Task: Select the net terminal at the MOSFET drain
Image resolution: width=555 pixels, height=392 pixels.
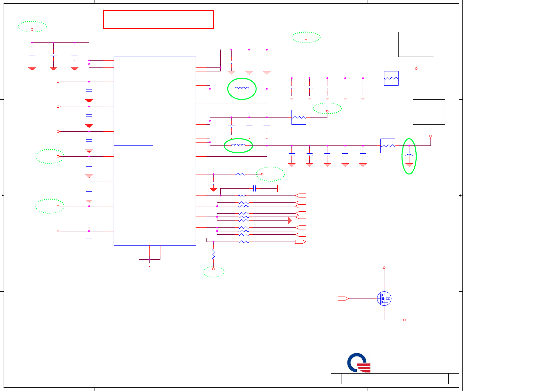Action: pyautogui.click(x=384, y=268)
